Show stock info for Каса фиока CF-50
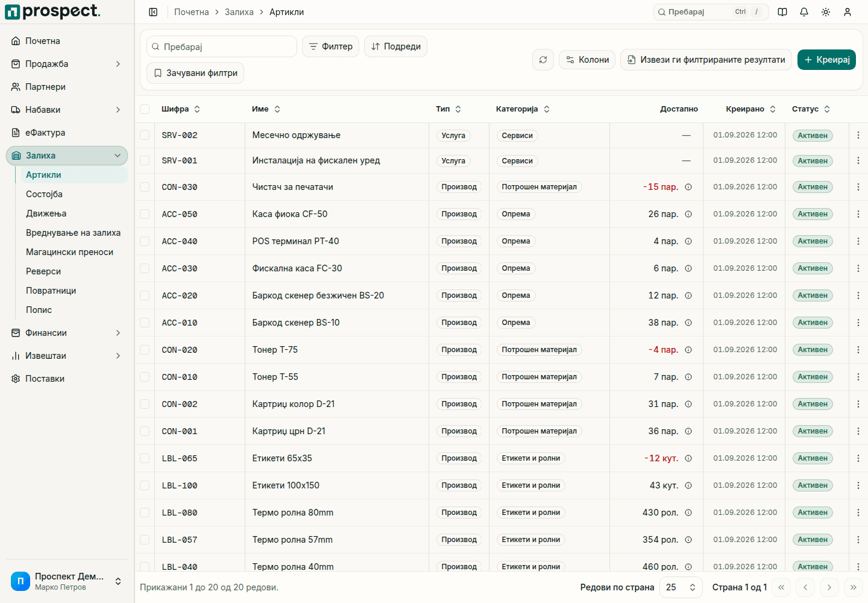The height and width of the screenshot is (603, 868). pyautogui.click(x=688, y=214)
